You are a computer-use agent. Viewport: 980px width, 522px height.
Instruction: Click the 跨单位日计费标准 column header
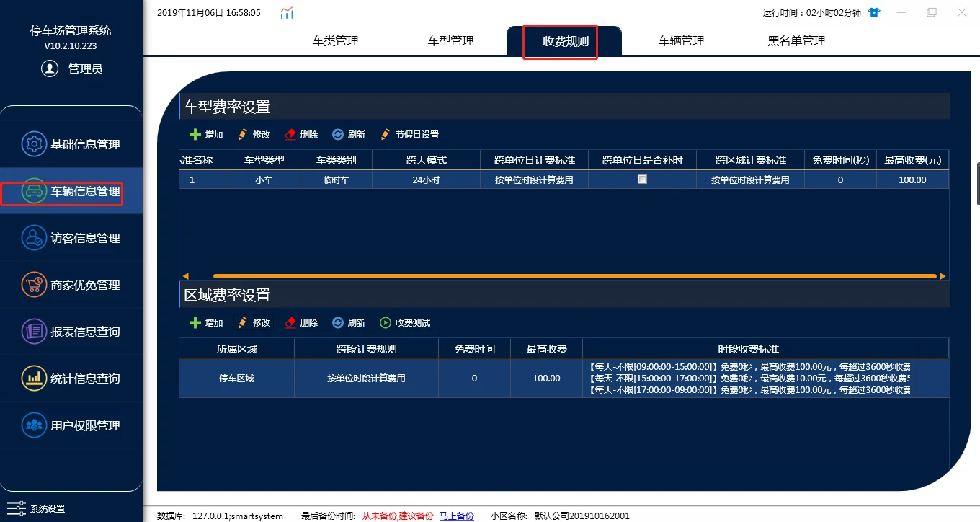point(535,160)
